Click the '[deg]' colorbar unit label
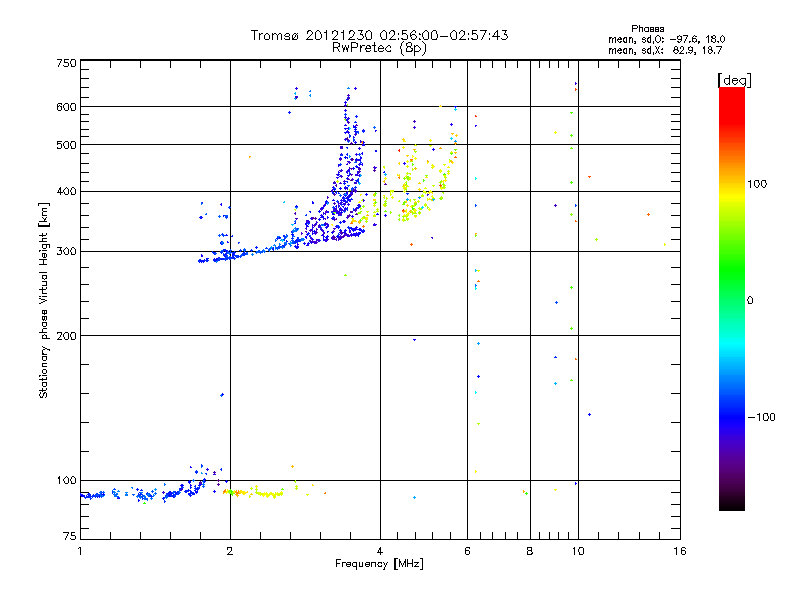 pyautogui.click(x=734, y=80)
